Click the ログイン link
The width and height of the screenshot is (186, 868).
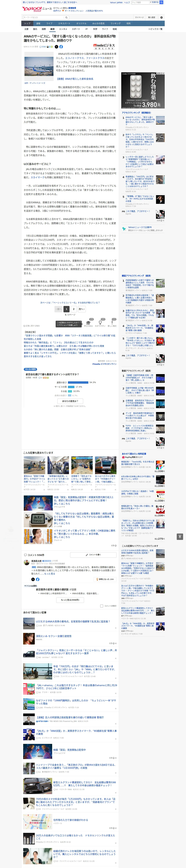[57, 11]
